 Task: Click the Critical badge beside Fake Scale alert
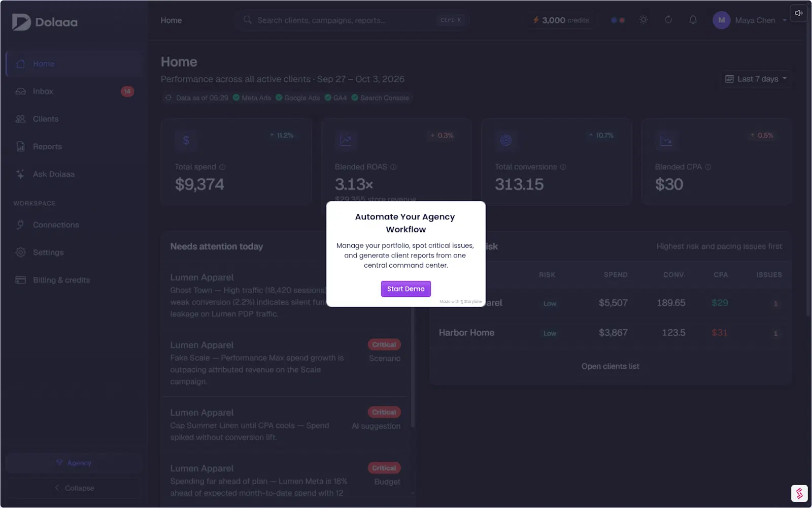pyautogui.click(x=384, y=344)
